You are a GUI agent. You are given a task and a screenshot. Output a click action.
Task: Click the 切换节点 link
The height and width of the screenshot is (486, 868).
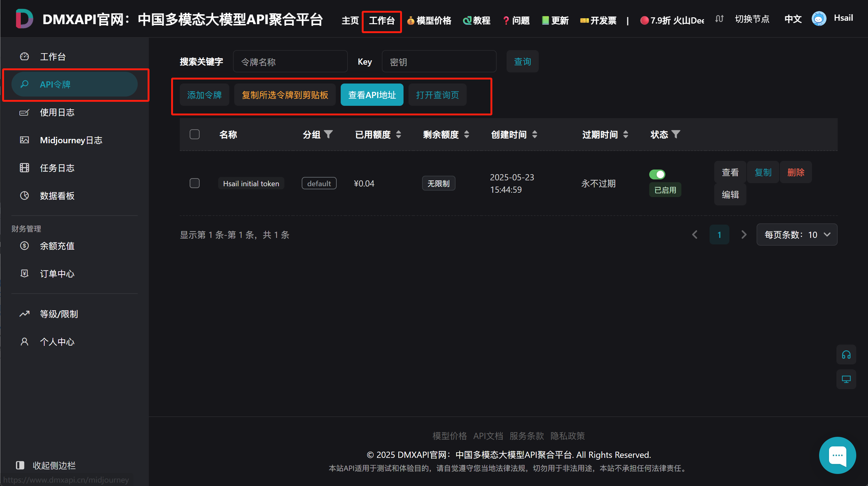click(x=752, y=19)
